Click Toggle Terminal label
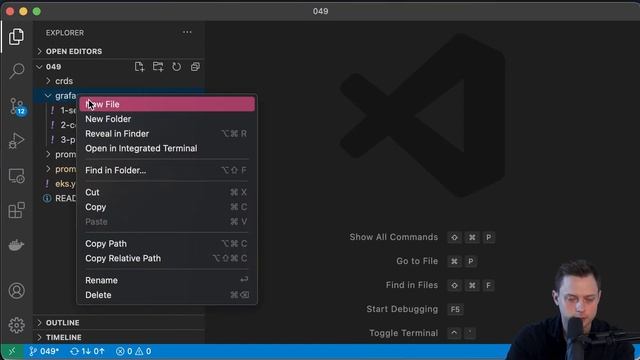This screenshot has height=360, width=640. click(x=403, y=333)
